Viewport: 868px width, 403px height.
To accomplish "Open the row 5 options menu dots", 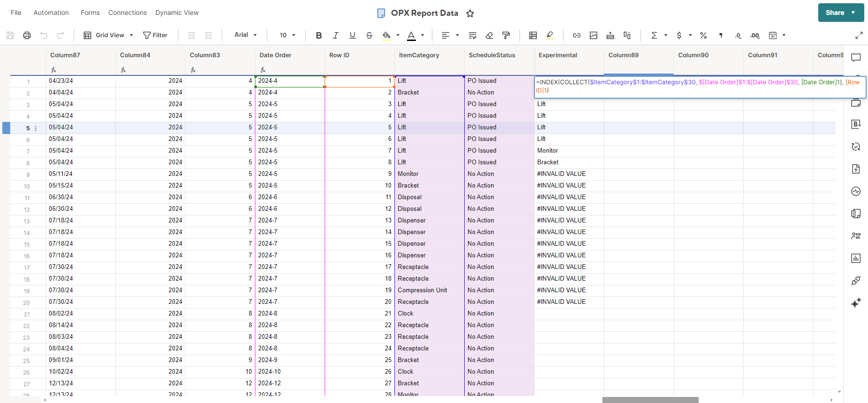I will point(36,128).
